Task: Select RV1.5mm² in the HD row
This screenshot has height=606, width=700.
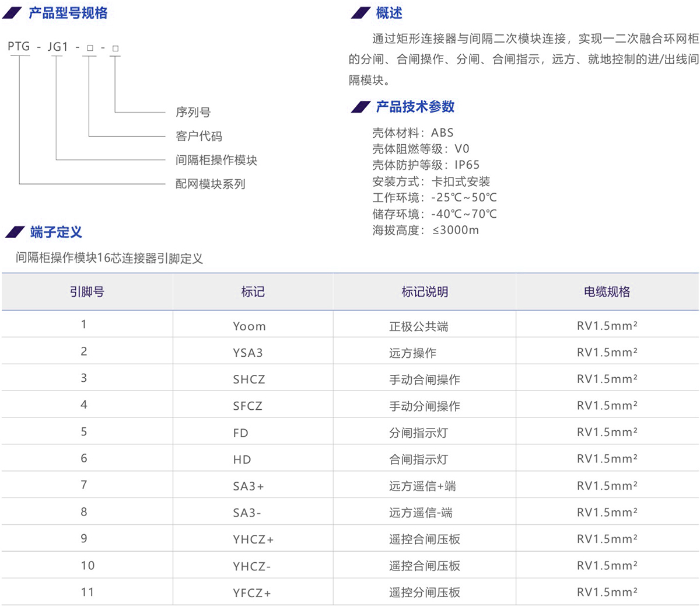Action: 607,459
